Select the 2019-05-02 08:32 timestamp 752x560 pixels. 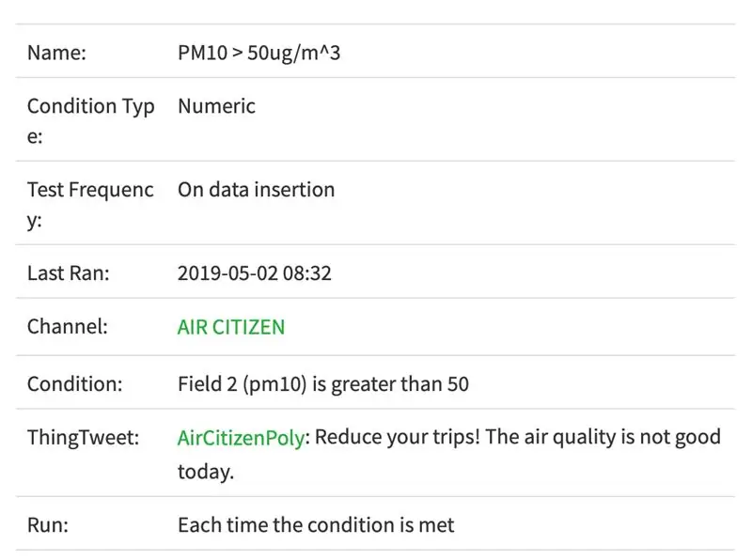point(254,273)
